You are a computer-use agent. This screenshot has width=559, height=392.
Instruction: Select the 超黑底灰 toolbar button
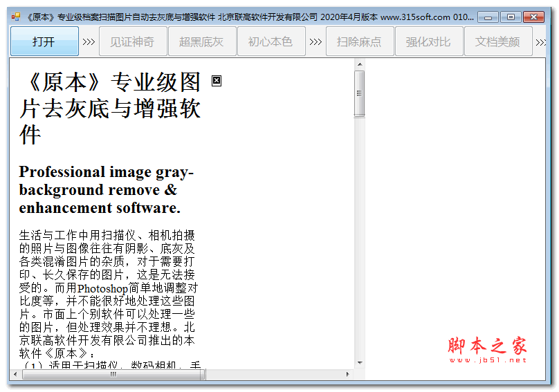tap(201, 41)
